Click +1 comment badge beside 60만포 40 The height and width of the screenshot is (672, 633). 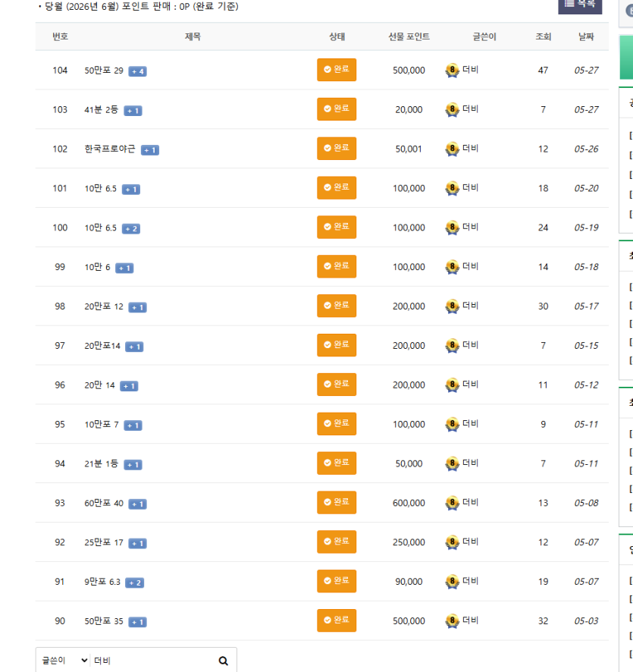click(137, 504)
